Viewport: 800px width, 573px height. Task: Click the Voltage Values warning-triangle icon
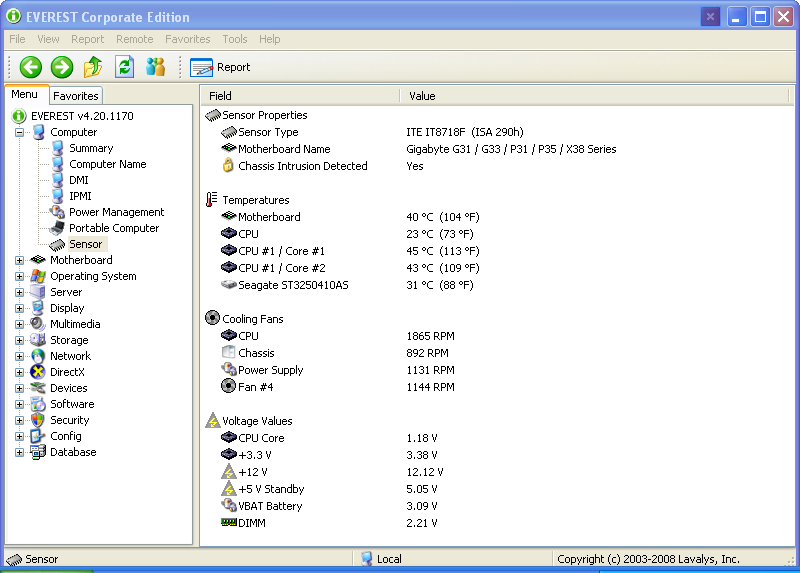212,420
